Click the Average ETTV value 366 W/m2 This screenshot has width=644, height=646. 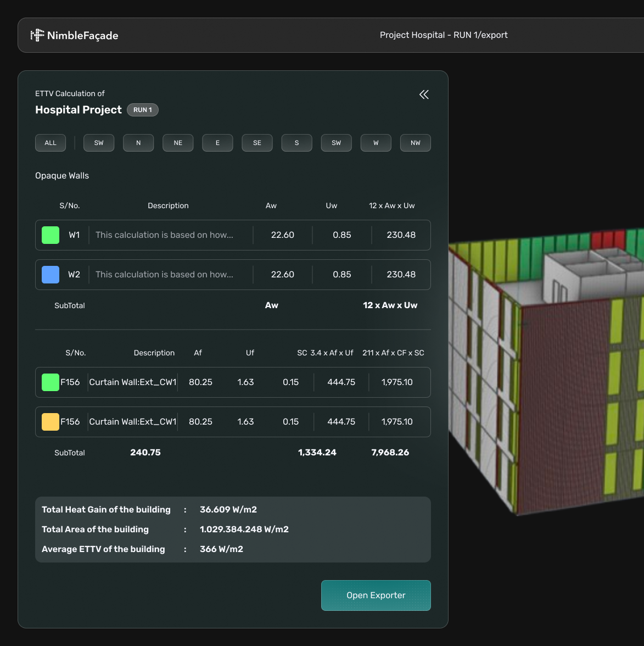(221, 549)
